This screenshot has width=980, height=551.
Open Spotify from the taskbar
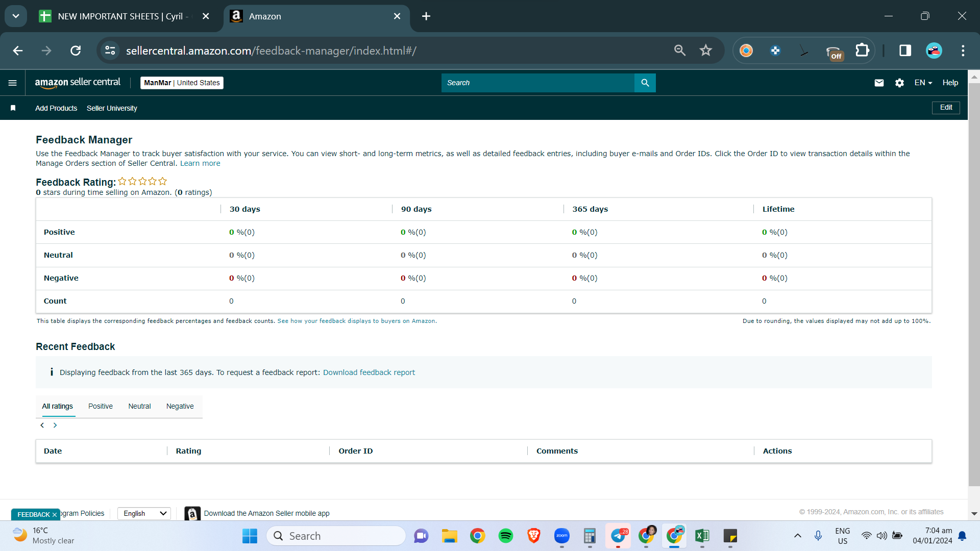pos(505,536)
